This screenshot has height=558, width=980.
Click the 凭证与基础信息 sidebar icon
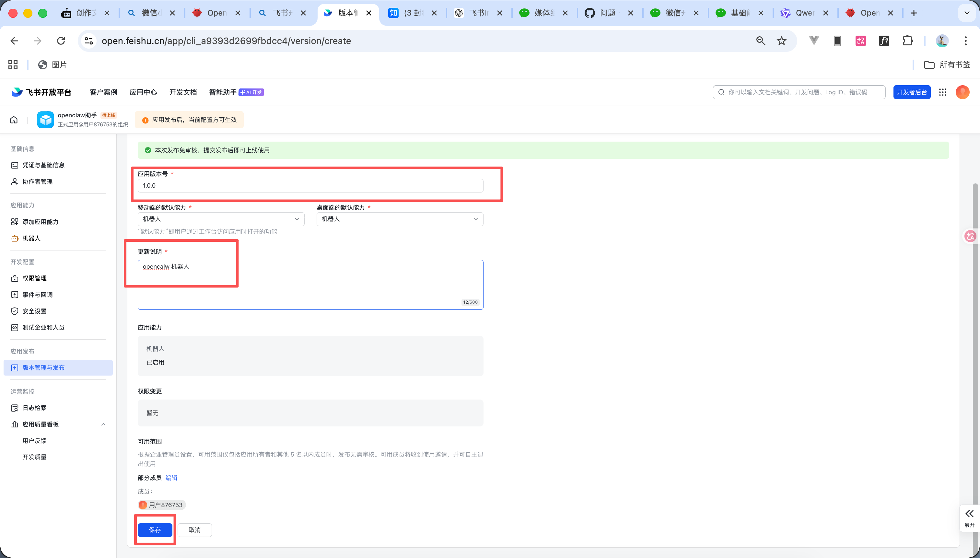[x=15, y=165]
